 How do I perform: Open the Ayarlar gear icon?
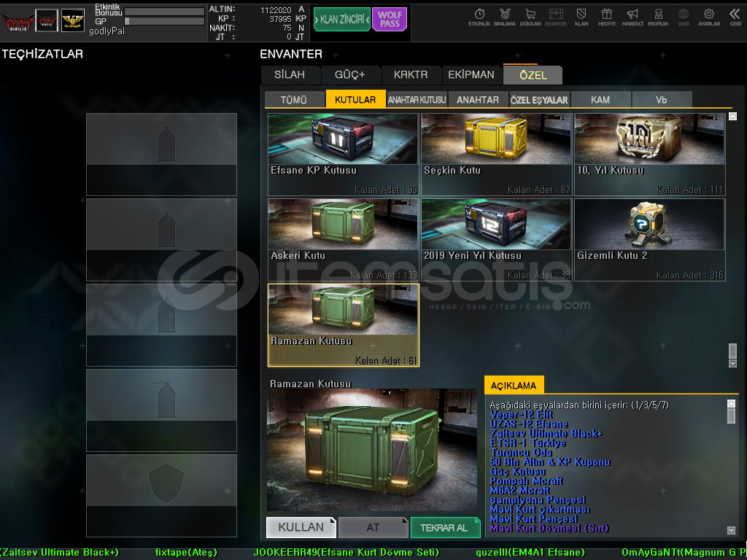pyautogui.click(x=709, y=17)
